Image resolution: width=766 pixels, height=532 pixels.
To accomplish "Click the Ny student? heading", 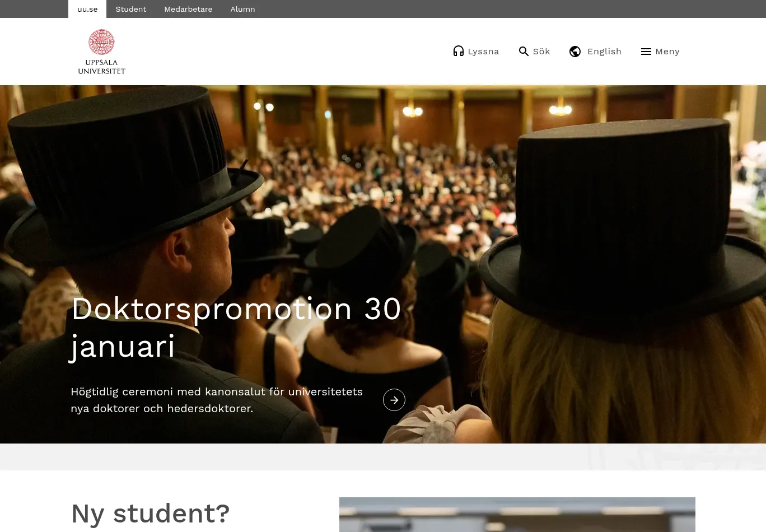I will pos(150,513).
